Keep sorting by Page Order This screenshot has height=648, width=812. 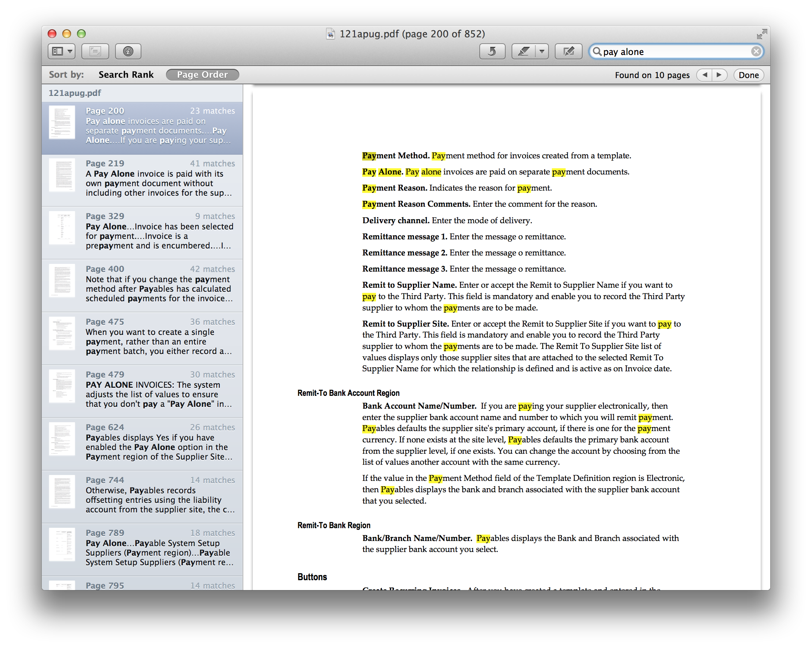pyautogui.click(x=202, y=75)
